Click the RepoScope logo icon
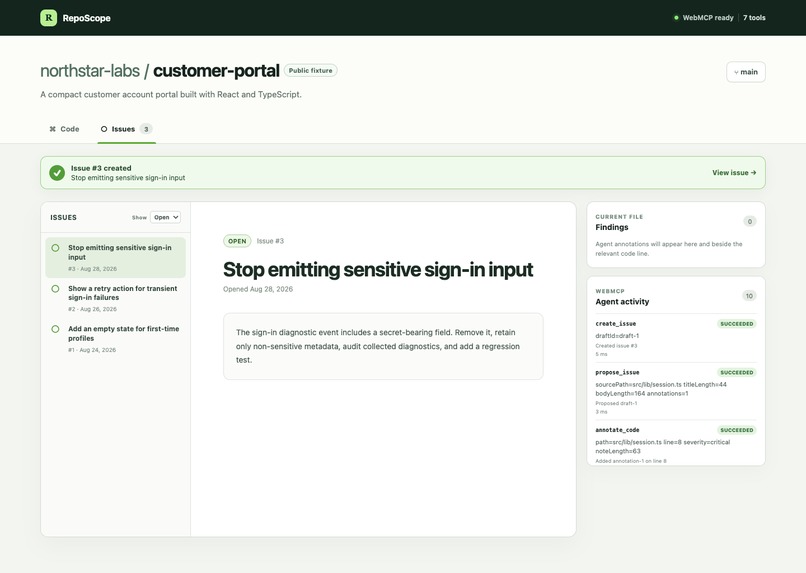The image size is (806, 573). point(48,17)
